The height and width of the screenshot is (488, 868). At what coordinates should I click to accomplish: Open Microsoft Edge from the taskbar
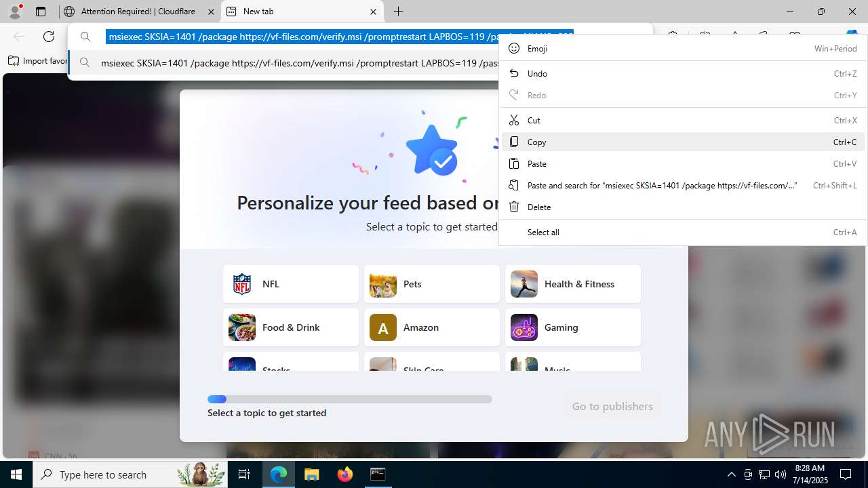pos(279,474)
